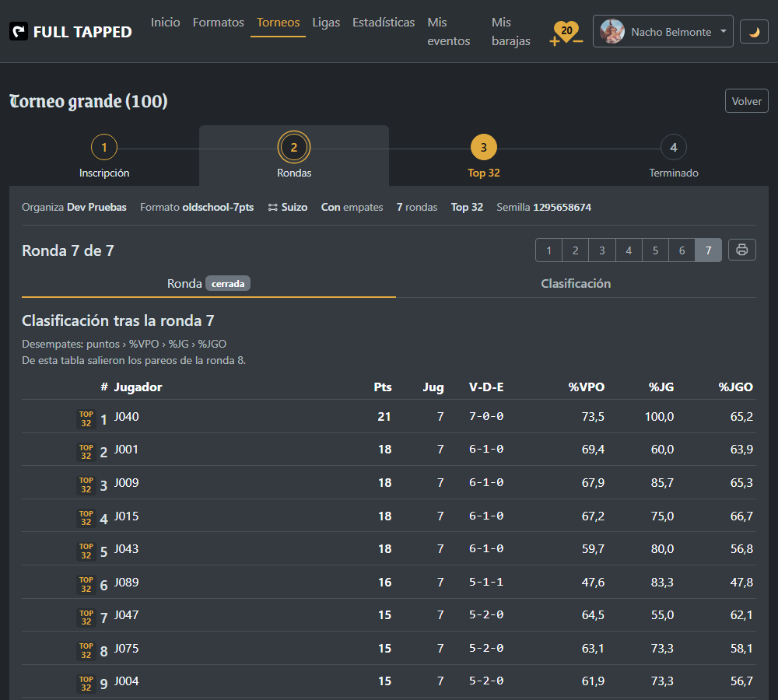Screen dimensions: 778x700
Task: Show round 4 in the pager
Action: (x=629, y=250)
